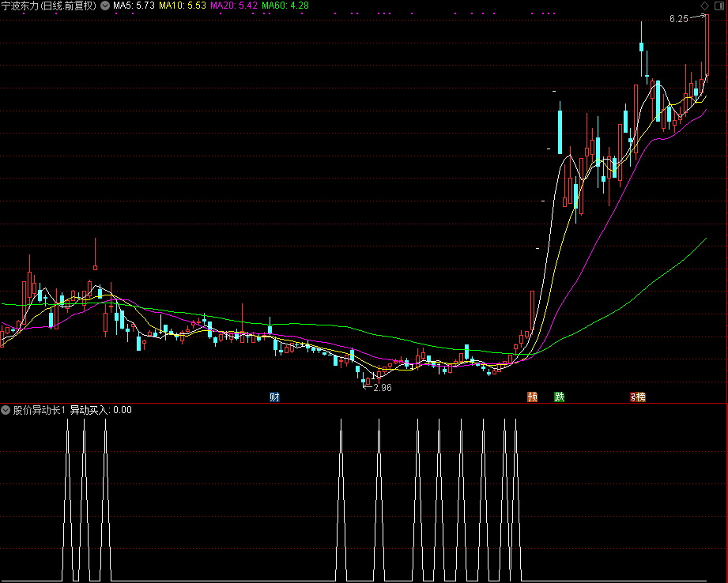Screen dimensions: 728x583
Task: Open the 财 financial report marker
Action: pyautogui.click(x=274, y=397)
